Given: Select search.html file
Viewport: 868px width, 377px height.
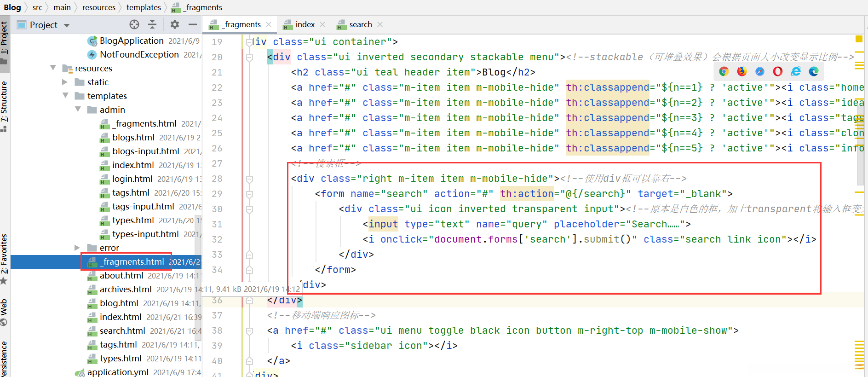Looking at the screenshot, I should point(122,331).
